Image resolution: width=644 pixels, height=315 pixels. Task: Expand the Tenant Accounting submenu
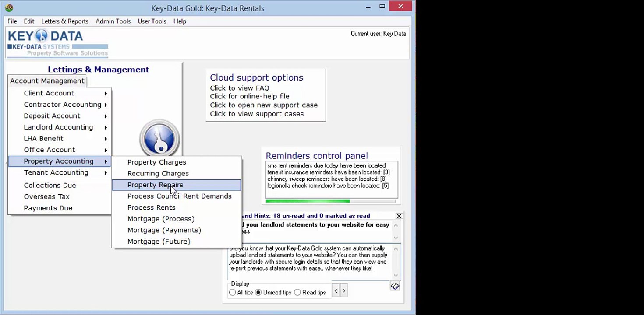pos(60,173)
